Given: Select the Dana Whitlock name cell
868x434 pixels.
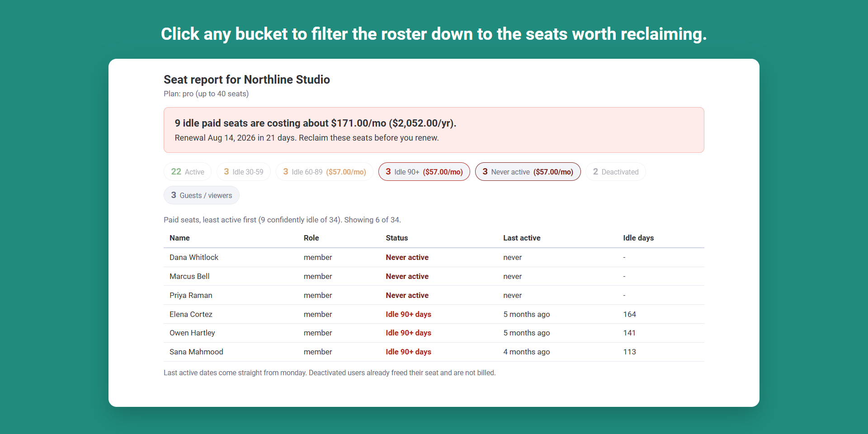Looking at the screenshot, I should pos(194,257).
